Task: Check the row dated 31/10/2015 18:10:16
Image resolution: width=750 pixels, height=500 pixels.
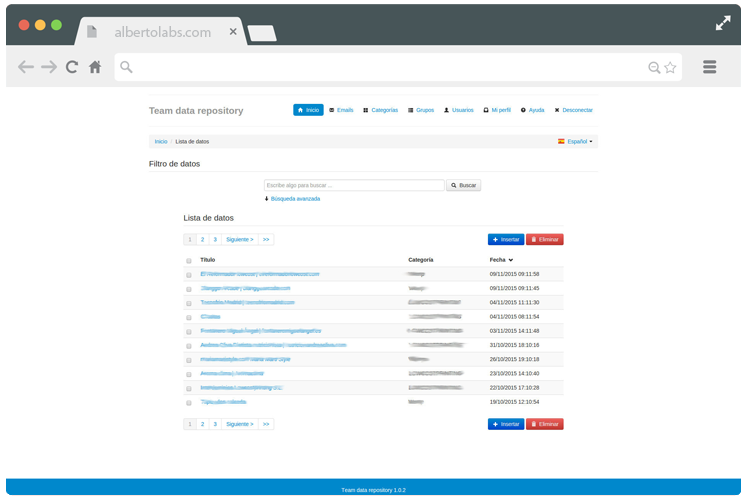Action: pyautogui.click(x=189, y=346)
